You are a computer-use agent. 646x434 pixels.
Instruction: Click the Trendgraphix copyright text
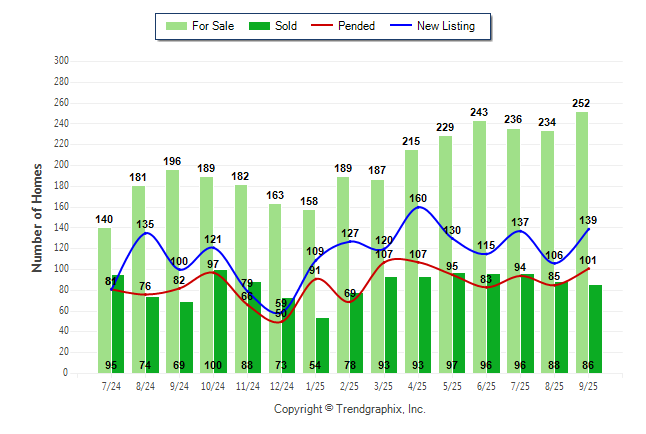[350, 409]
